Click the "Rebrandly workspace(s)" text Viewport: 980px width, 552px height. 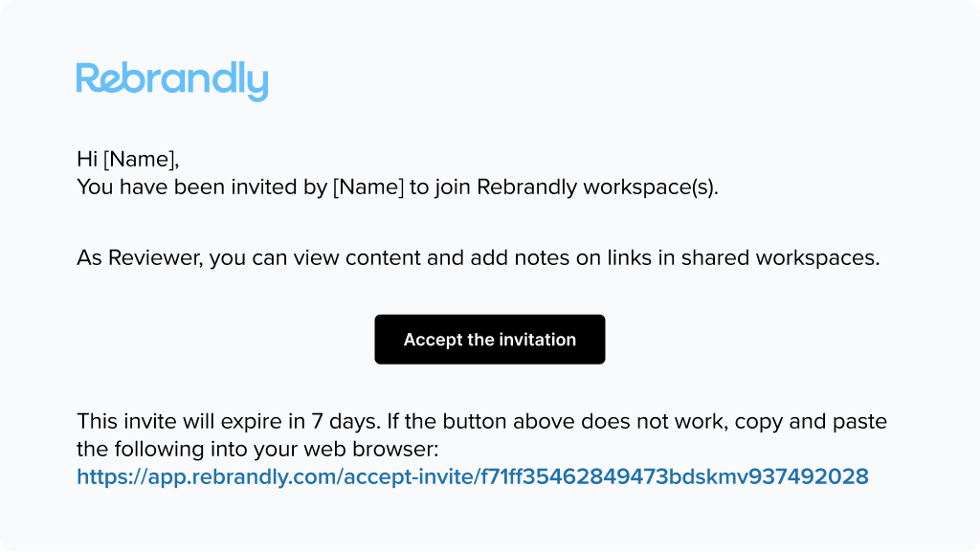(x=597, y=187)
